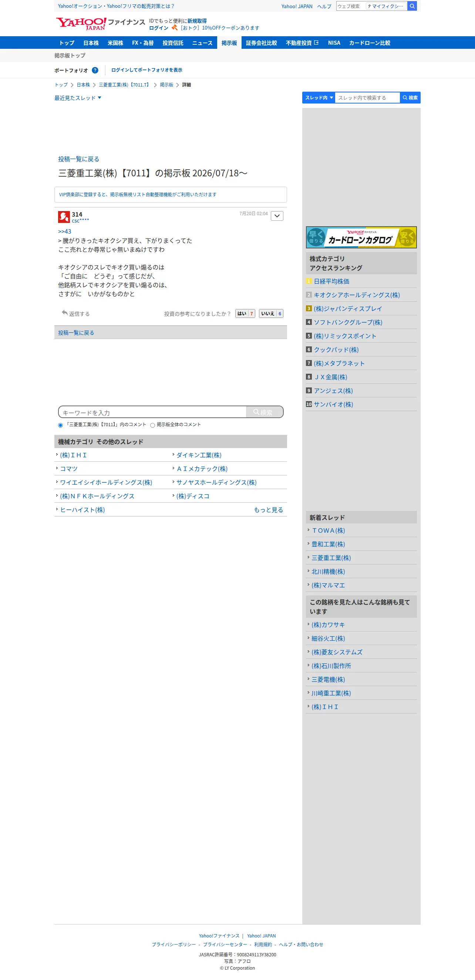475x980 pixels.
Task: Open the NISA nav tab
Action: point(334,43)
